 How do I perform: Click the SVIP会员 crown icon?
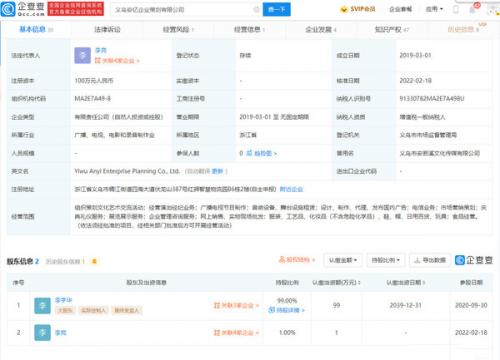coord(344,9)
